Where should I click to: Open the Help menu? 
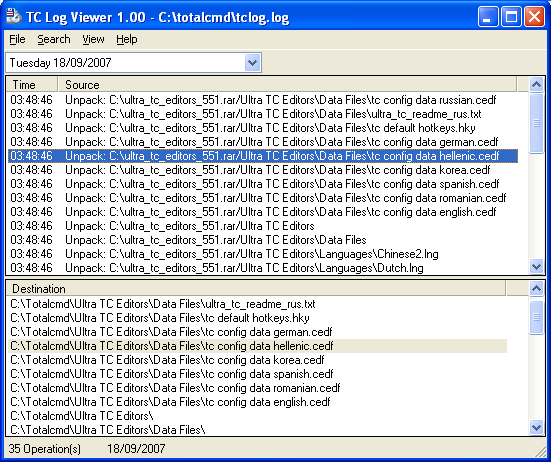click(x=127, y=39)
